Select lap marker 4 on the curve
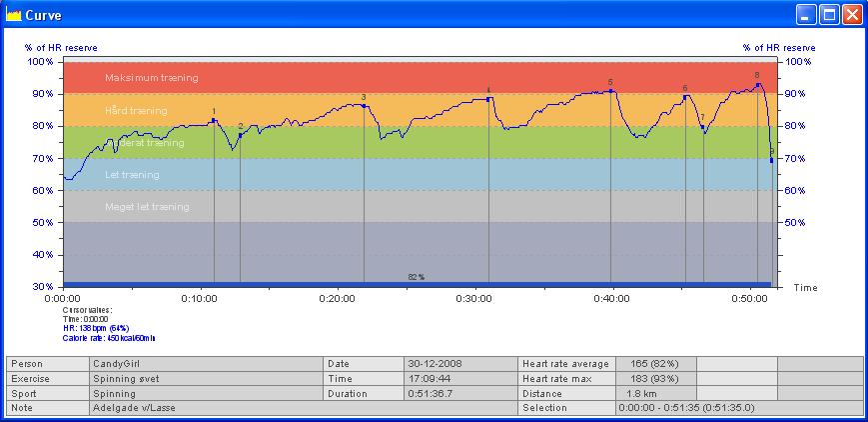This screenshot has width=868, height=422. click(x=488, y=99)
